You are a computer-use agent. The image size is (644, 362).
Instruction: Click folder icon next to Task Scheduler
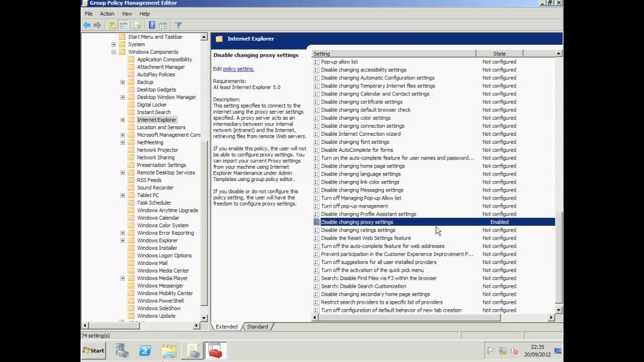[x=131, y=203]
